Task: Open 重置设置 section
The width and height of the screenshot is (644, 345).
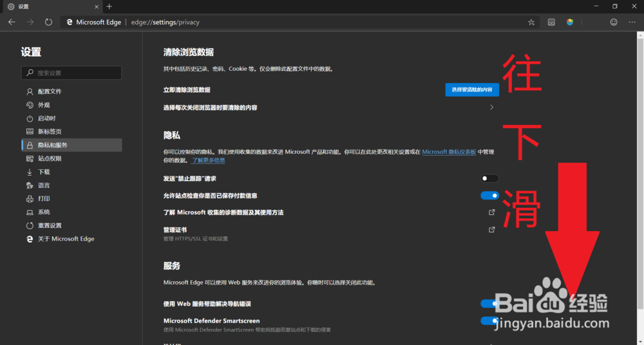Action: coord(71,225)
